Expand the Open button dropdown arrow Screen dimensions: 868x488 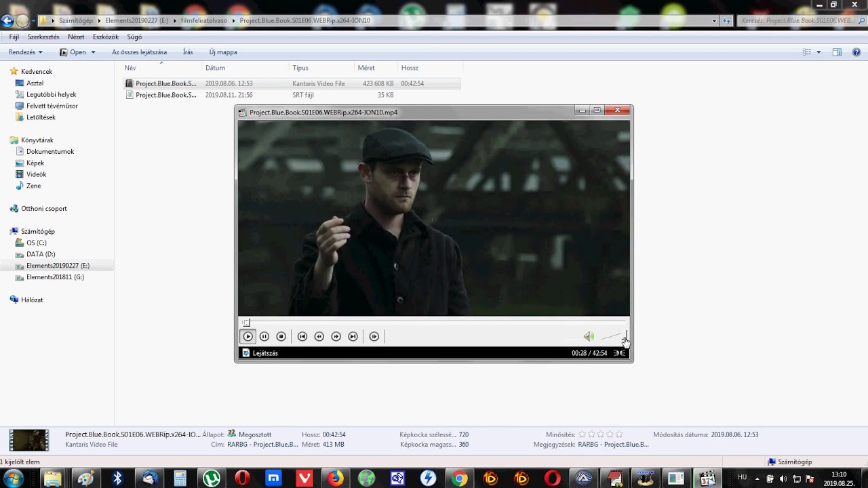pyautogui.click(x=93, y=52)
